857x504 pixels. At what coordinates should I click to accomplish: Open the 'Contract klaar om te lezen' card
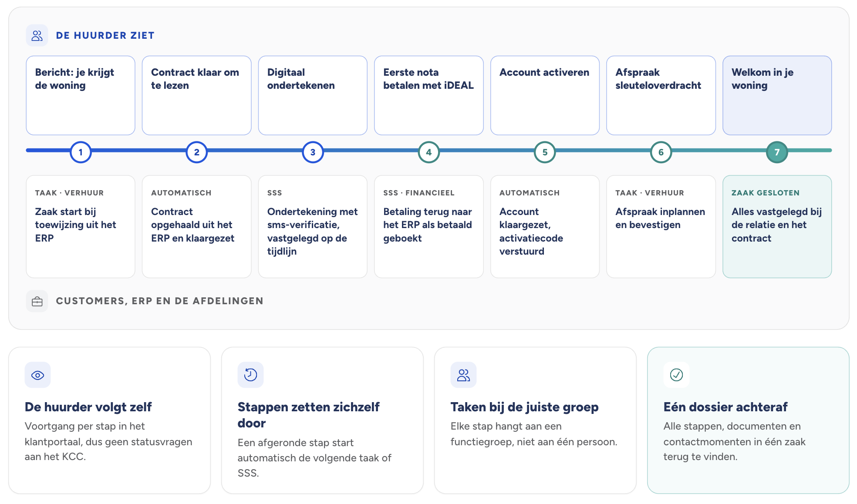pyautogui.click(x=197, y=95)
